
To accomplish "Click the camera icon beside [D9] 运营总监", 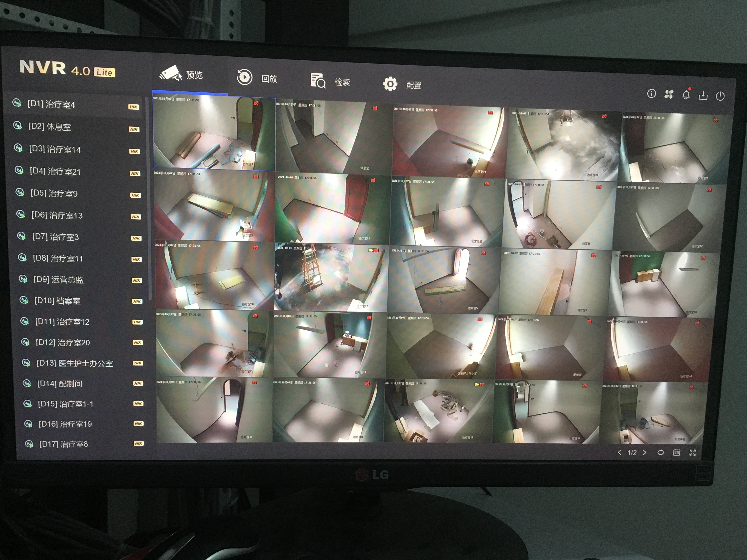I will click(x=23, y=279).
